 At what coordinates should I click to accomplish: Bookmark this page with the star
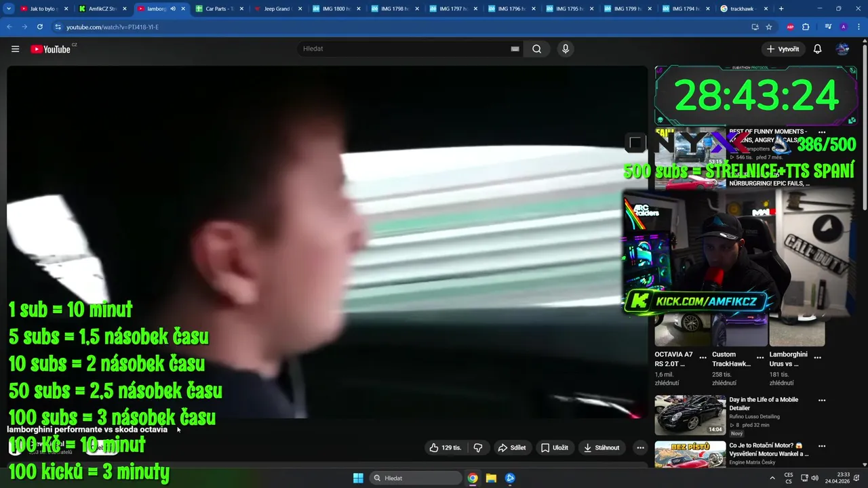(769, 27)
